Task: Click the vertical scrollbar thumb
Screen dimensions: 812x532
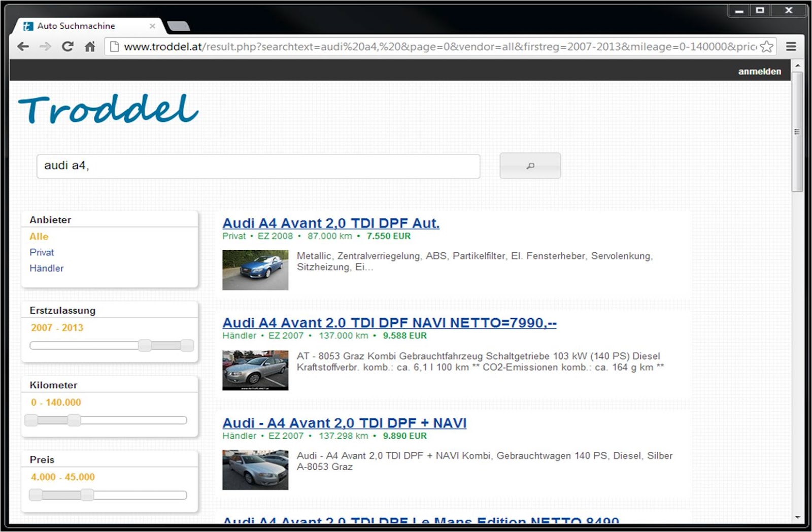Action: (797, 131)
